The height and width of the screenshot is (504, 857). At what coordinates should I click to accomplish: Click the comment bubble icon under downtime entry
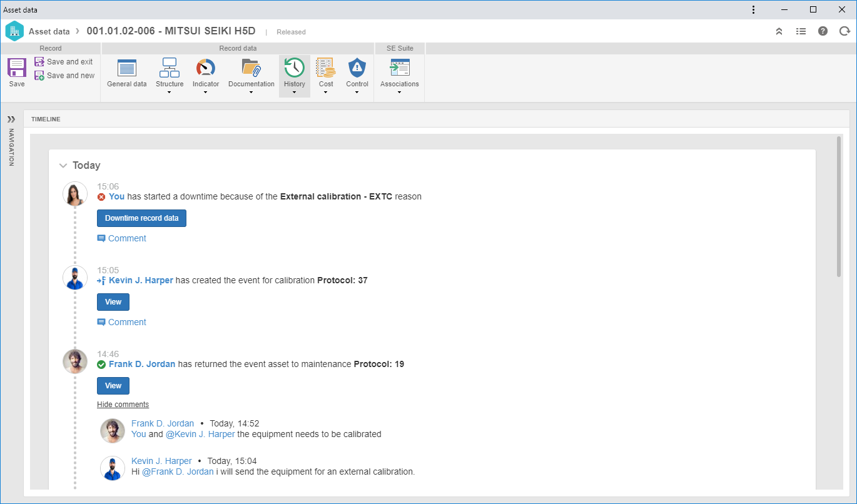101,238
